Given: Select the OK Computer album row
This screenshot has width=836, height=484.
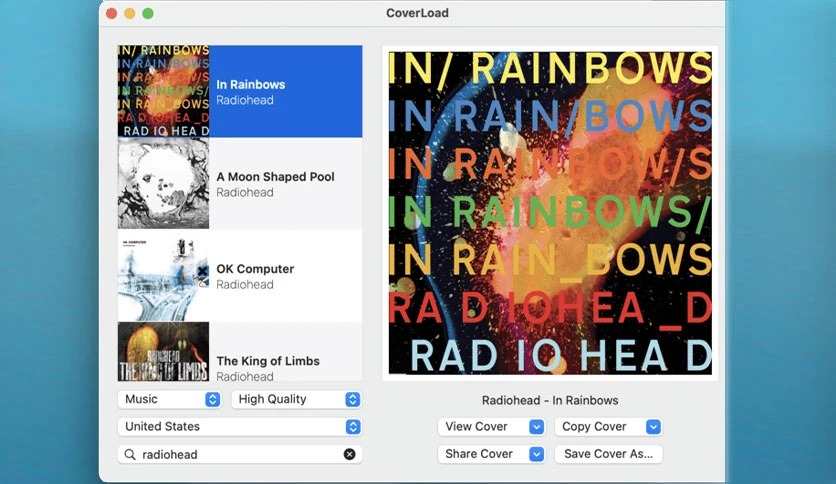Looking at the screenshot, I should tap(240, 276).
